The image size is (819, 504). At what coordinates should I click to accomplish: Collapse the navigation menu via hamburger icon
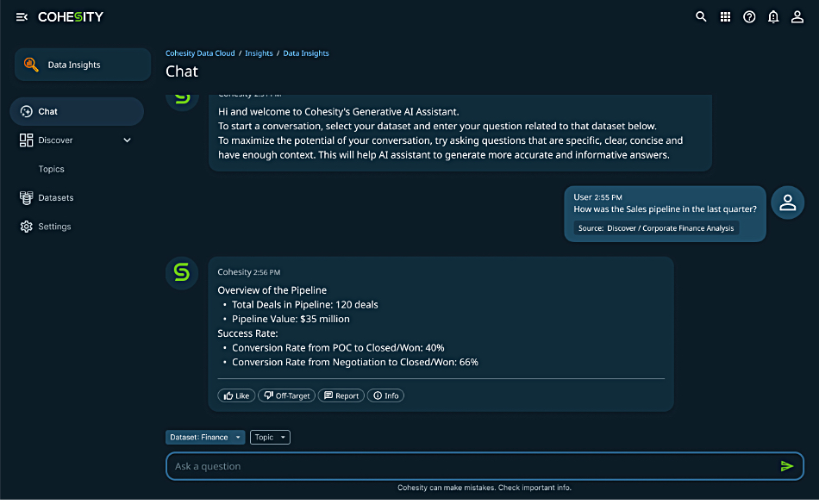coord(22,17)
